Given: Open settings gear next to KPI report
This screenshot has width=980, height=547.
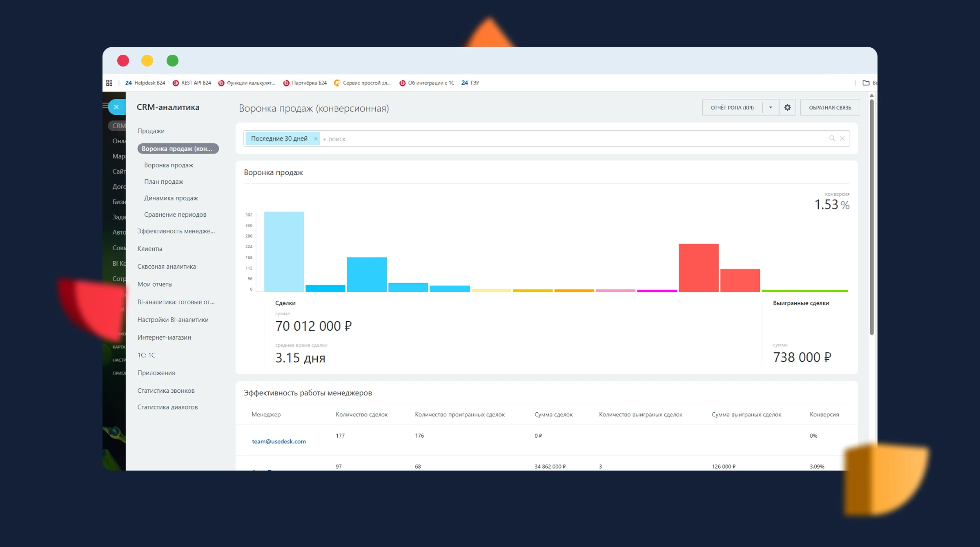Looking at the screenshot, I should 787,107.
